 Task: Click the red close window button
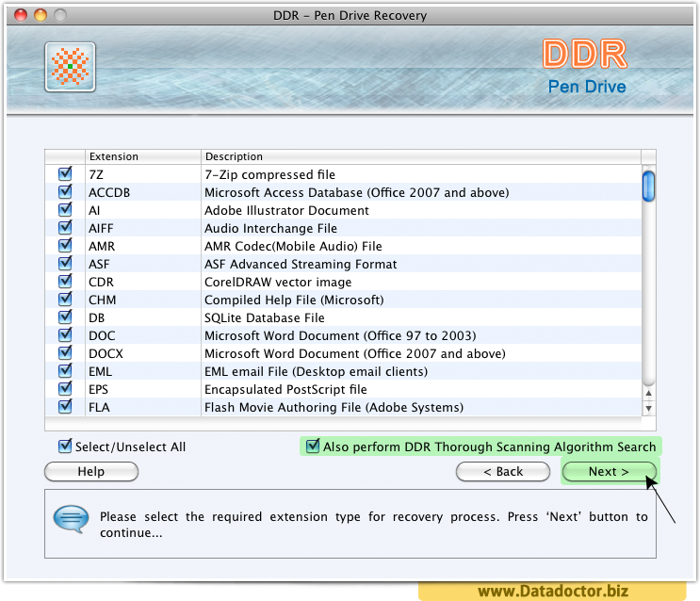pos(21,15)
